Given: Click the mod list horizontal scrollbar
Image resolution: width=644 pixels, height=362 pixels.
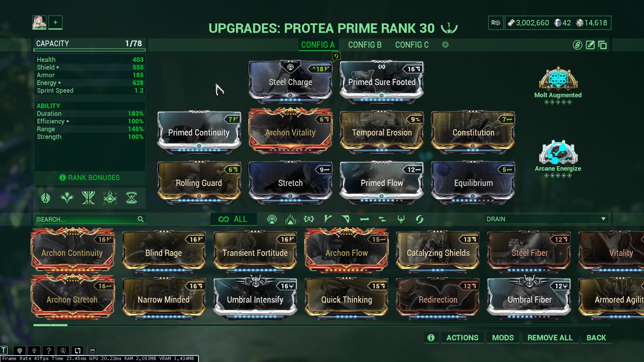Looking at the screenshot, I should (321, 325).
